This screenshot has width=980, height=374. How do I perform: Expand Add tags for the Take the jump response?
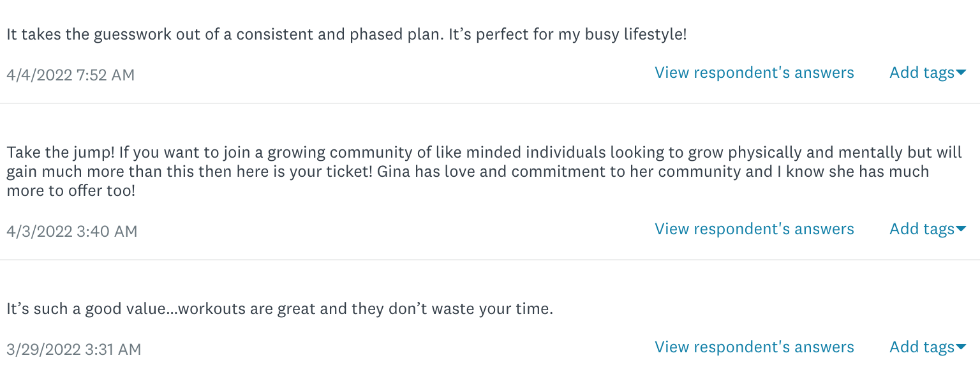922,229
